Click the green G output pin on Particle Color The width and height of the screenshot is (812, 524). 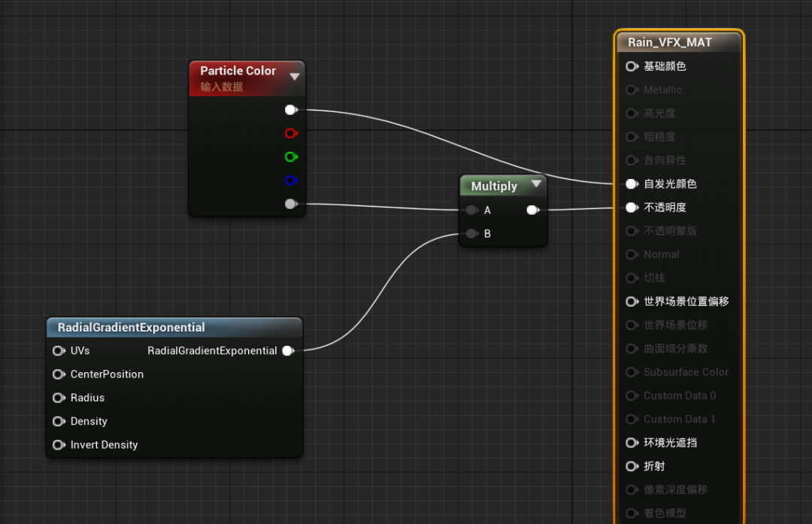coord(291,156)
